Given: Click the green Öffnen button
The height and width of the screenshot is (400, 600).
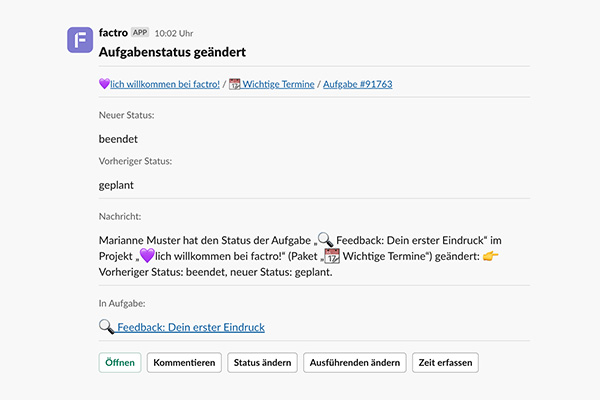Looking at the screenshot, I should [120, 362].
